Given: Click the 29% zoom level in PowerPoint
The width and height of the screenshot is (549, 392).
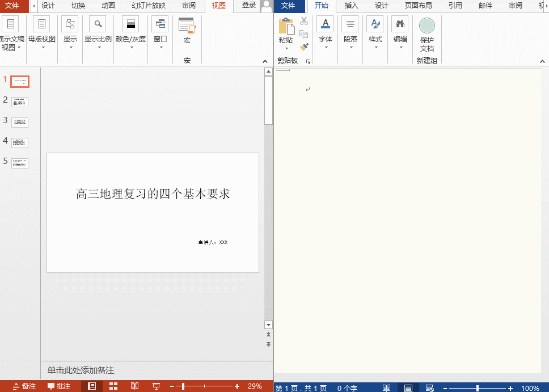Looking at the screenshot, I should pos(255,386).
